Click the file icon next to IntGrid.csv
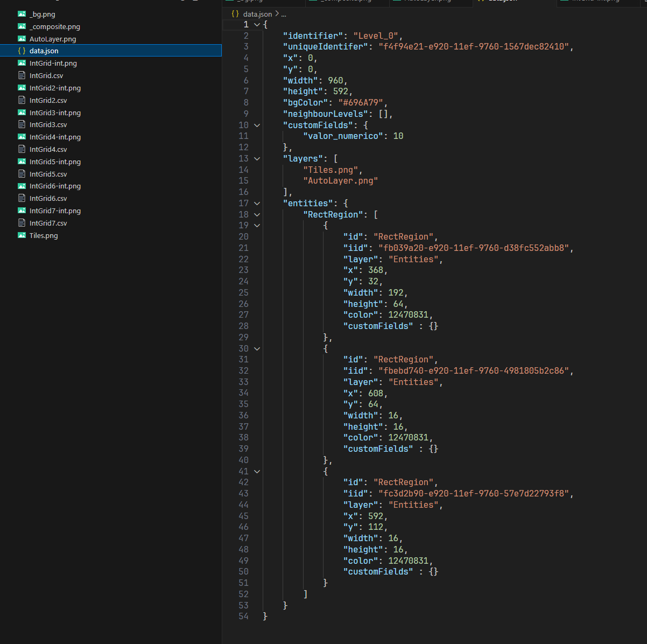Image resolution: width=647 pixels, height=644 pixels. [22, 75]
